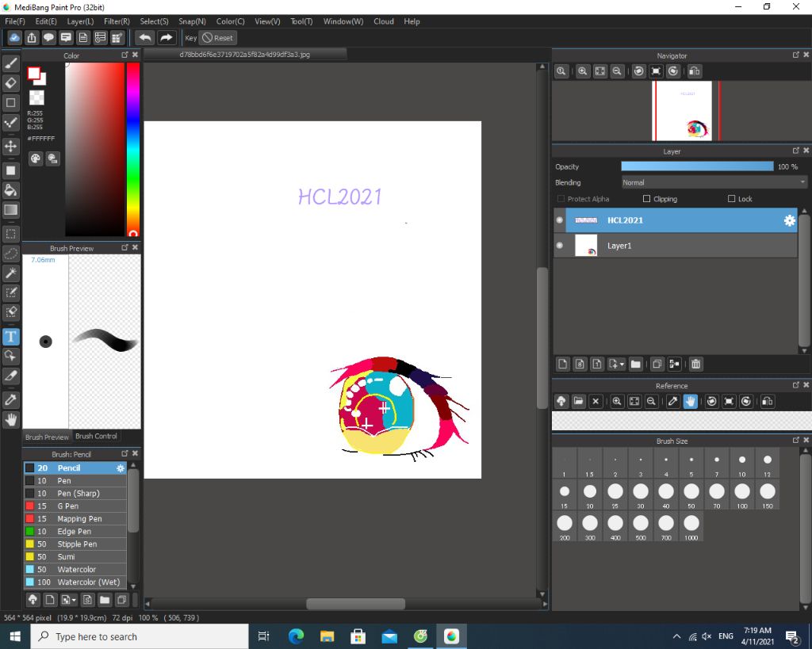The height and width of the screenshot is (649, 812).
Task: Choose brush size 100
Action: [x=742, y=494]
